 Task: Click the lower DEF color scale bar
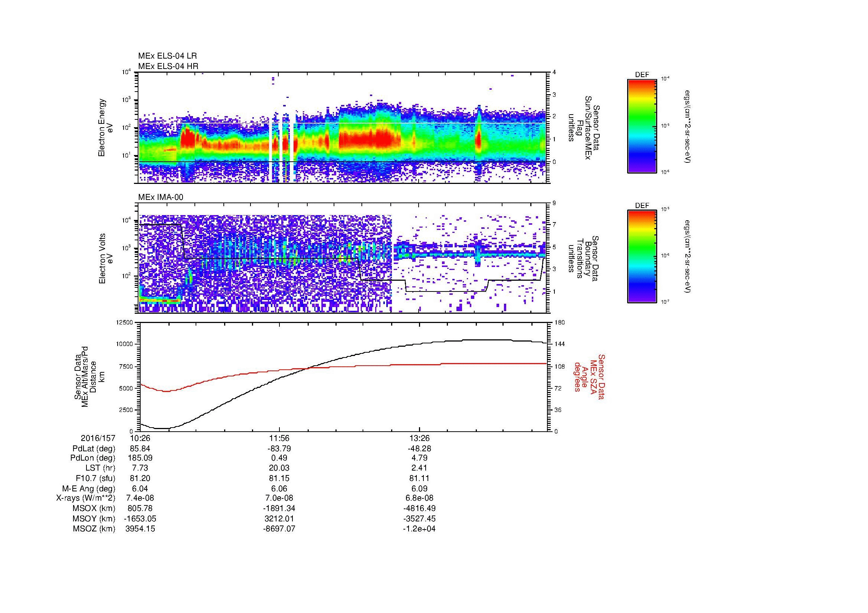click(642, 257)
